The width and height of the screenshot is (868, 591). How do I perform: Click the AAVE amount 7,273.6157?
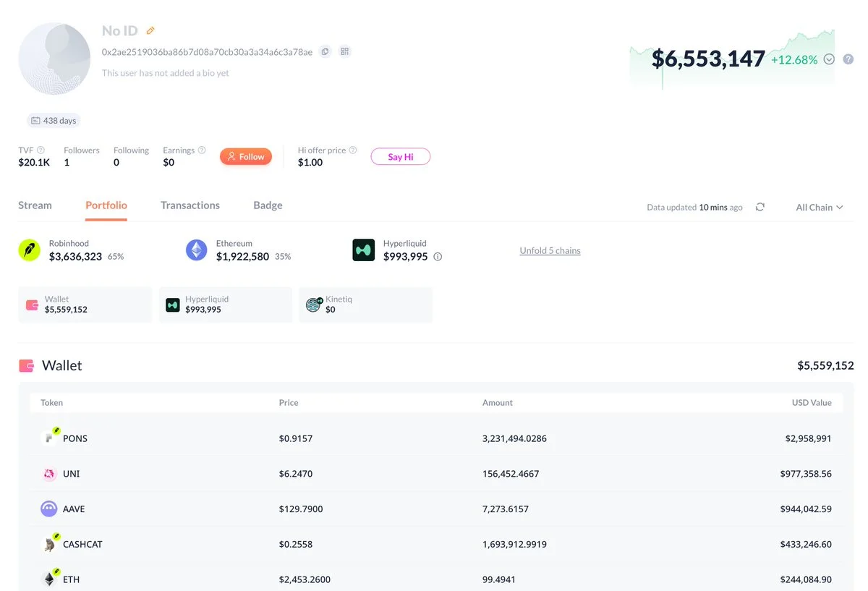pos(506,509)
